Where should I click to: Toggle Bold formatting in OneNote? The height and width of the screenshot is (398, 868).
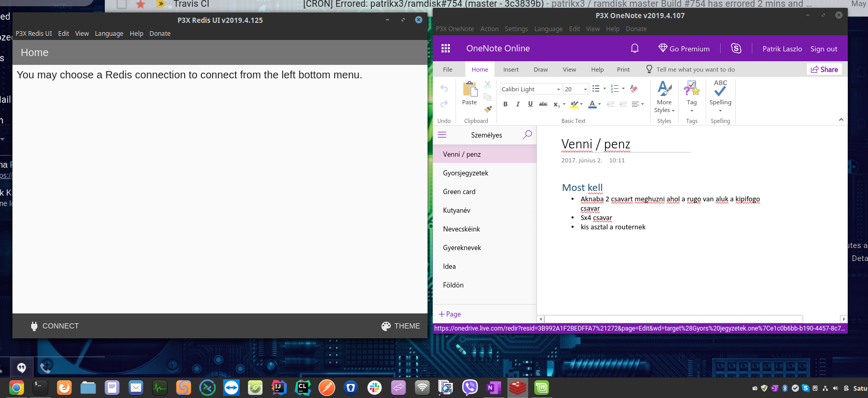pos(505,104)
